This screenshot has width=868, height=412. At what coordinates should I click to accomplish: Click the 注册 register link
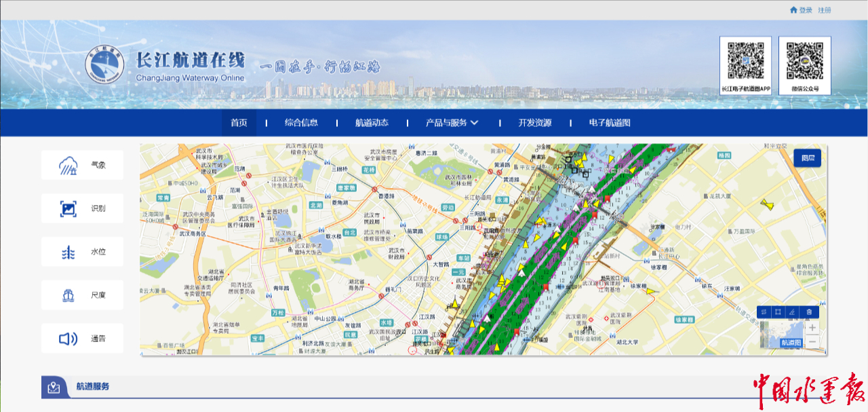pyautogui.click(x=825, y=10)
